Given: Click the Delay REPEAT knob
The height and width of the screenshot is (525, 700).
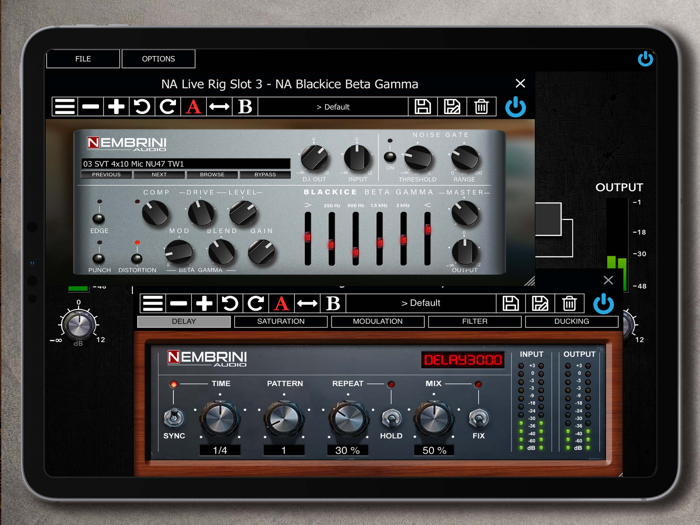Looking at the screenshot, I should [349, 419].
